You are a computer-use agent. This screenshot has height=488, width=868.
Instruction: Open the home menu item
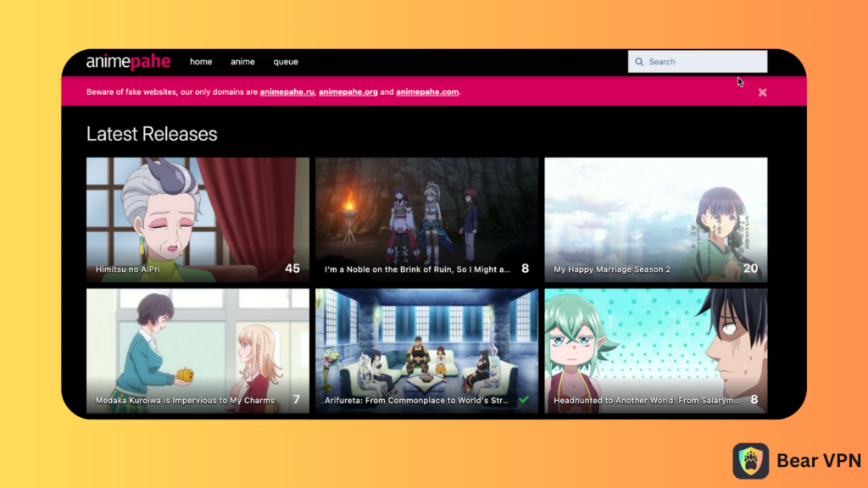pyautogui.click(x=201, y=62)
